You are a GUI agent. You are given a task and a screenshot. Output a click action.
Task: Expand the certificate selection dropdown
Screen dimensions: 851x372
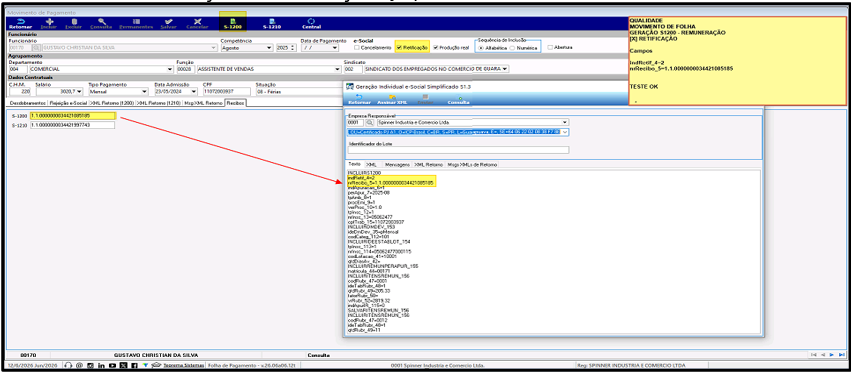565,132
